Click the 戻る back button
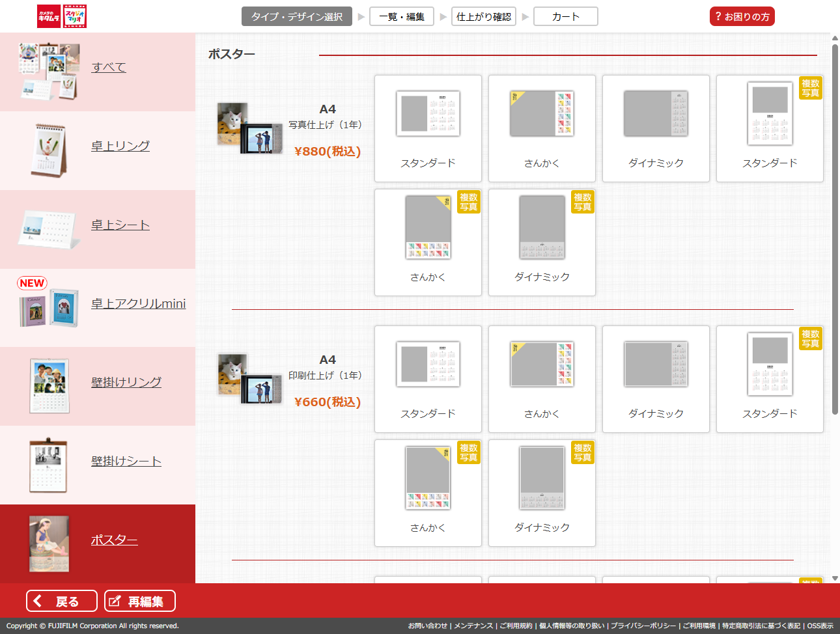The height and width of the screenshot is (634, 840). pos(62,601)
